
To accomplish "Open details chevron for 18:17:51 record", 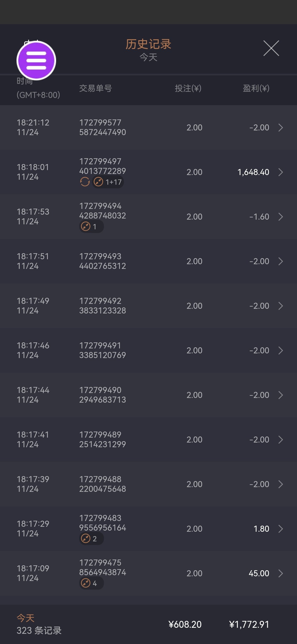I will click(280, 261).
